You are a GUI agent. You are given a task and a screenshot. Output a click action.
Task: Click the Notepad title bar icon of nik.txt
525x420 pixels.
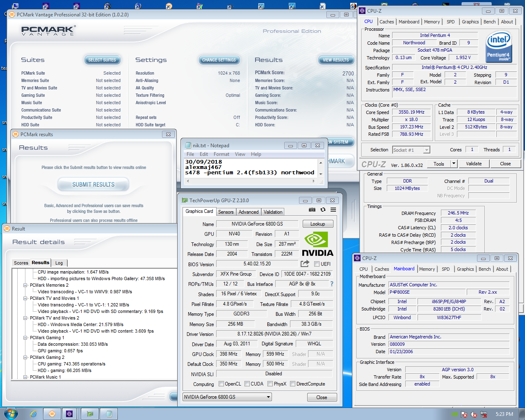[x=188, y=145]
